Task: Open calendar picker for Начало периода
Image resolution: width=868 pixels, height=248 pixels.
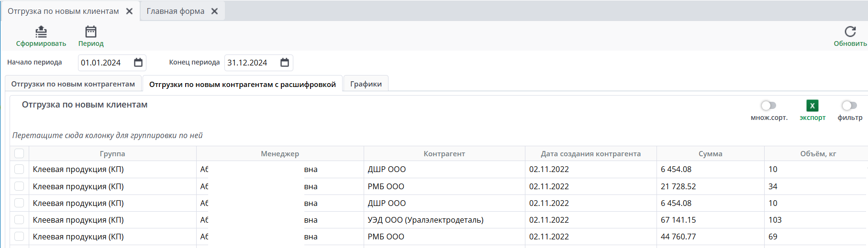Action: pyautogui.click(x=138, y=63)
